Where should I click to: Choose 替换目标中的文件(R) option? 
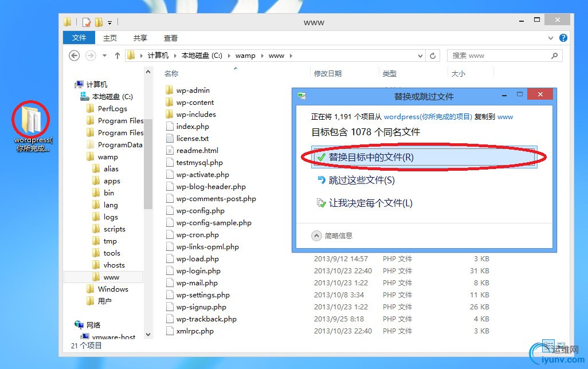pos(424,157)
